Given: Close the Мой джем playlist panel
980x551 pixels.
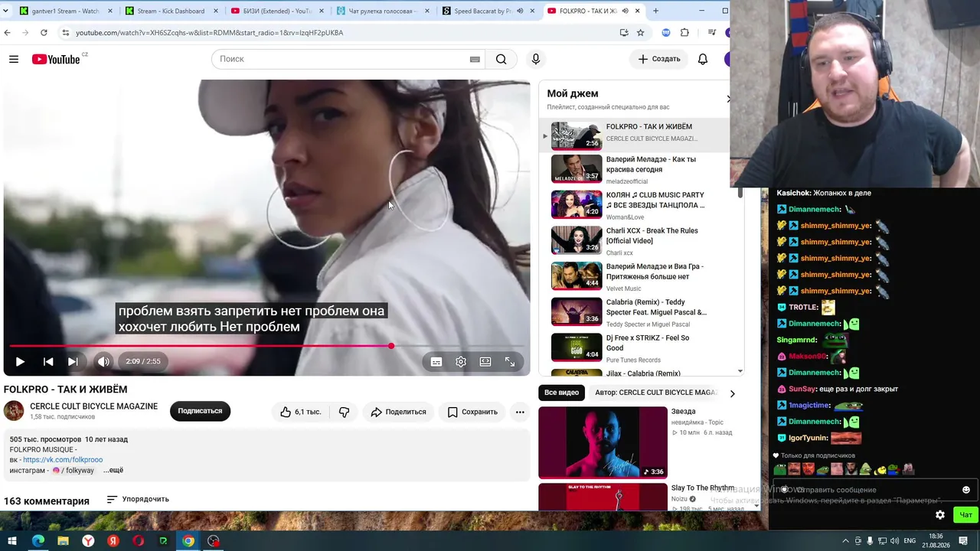Looking at the screenshot, I should [x=728, y=99].
